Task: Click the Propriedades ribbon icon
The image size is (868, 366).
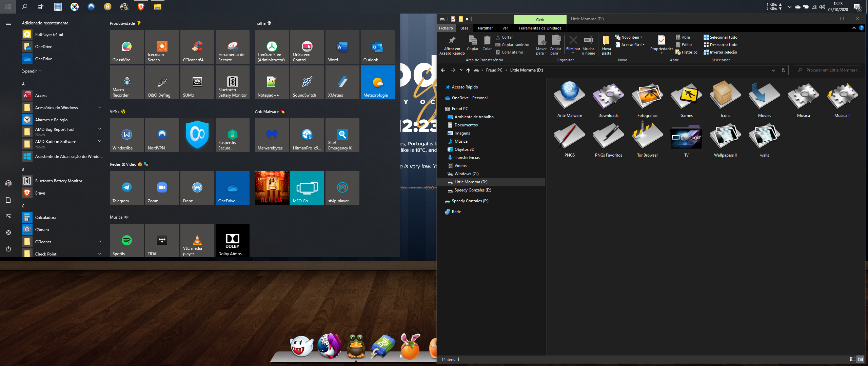Action: click(661, 41)
